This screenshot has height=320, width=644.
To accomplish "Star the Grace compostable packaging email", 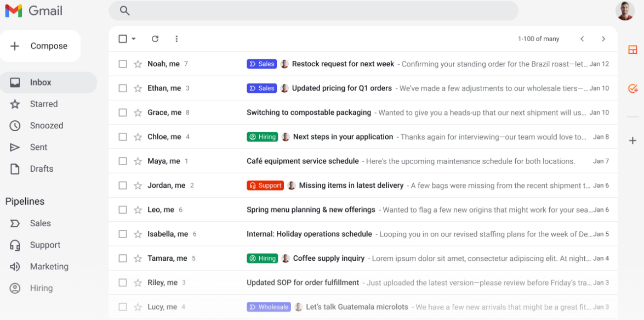I will [138, 113].
